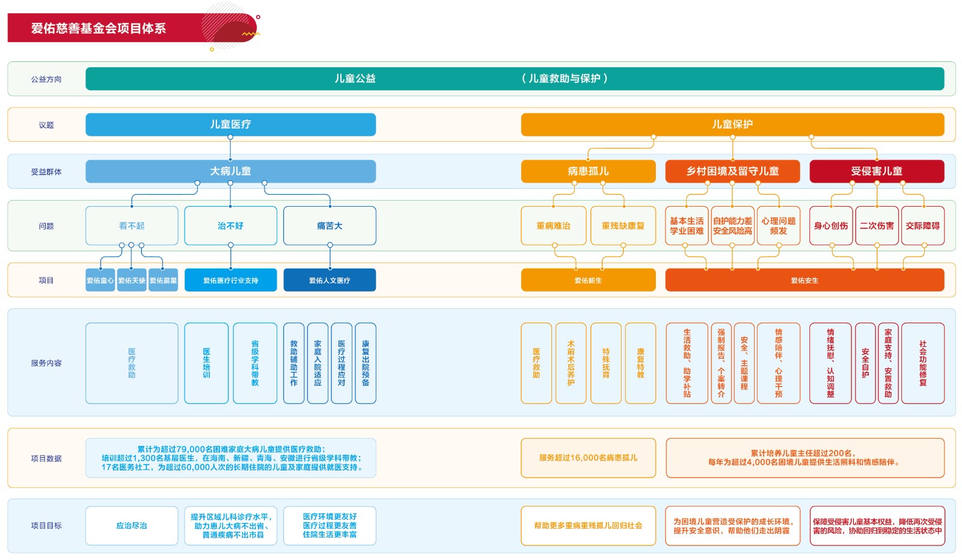Click the 累计培养儿童主任超过200名 data box
Image resolution: width=962 pixels, height=560 pixels.
tap(804, 458)
